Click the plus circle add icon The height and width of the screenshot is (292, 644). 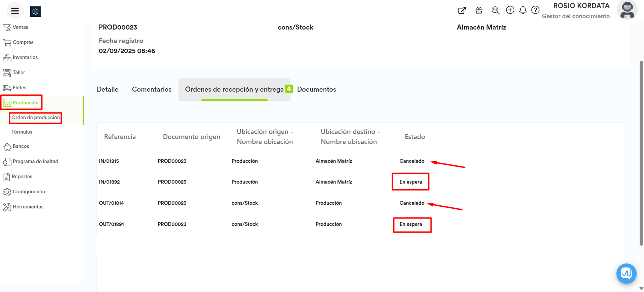[x=510, y=10]
